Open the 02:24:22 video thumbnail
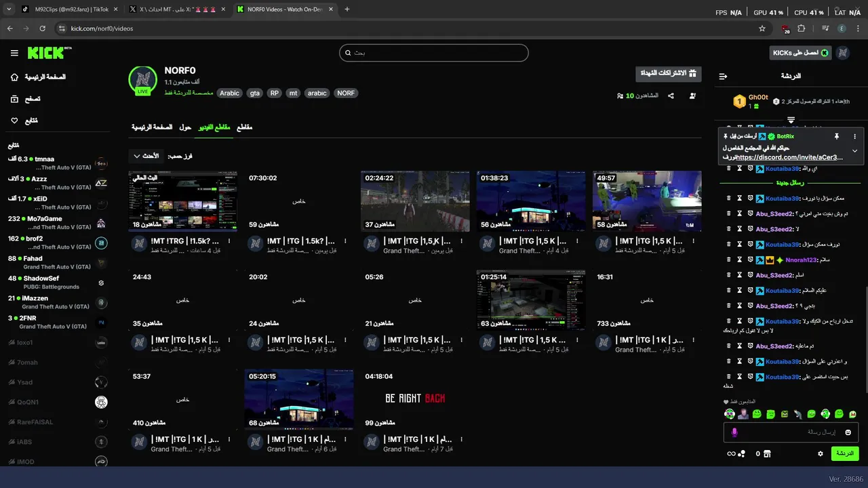The width and height of the screenshot is (868, 488). (x=415, y=201)
